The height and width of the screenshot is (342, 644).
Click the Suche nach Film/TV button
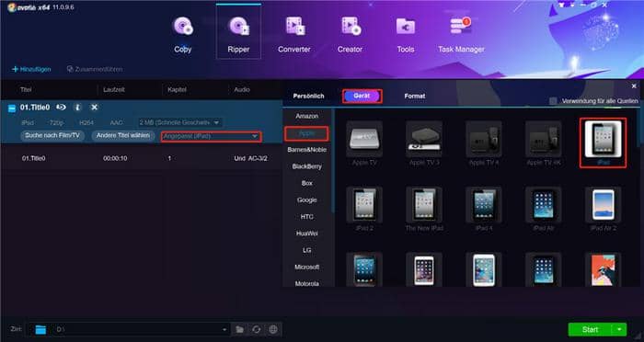pos(52,135)
